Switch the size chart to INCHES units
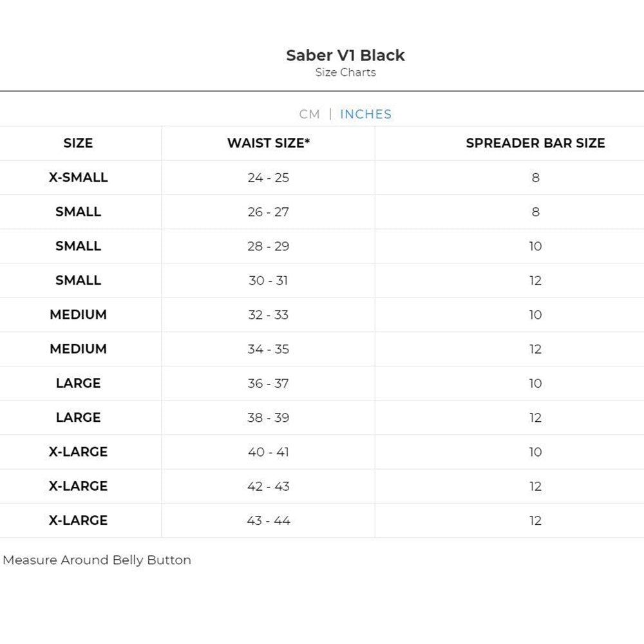 (x=366, y=114)
